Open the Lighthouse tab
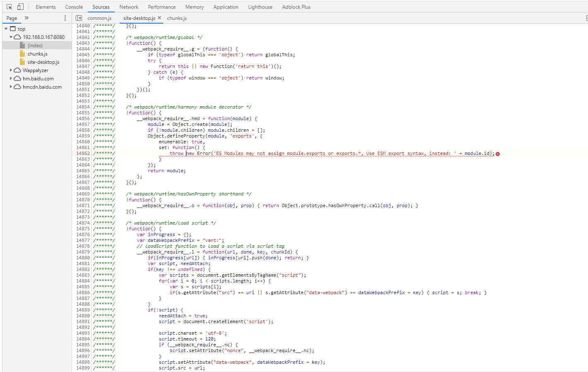The image size is (588, 372). coord(260,7)
